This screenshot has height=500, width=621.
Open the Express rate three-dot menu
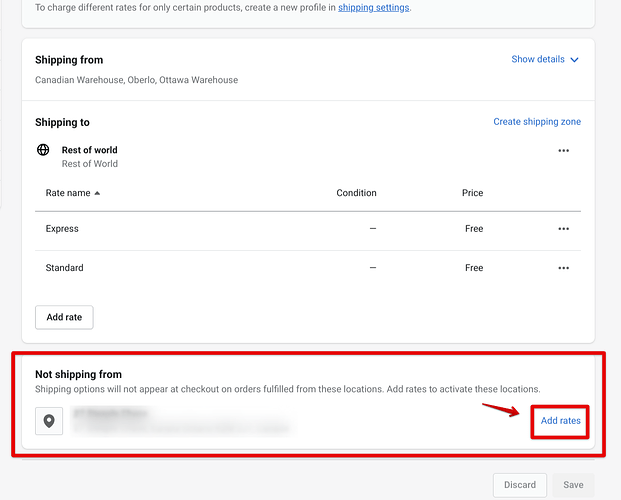tap(564, 229)
